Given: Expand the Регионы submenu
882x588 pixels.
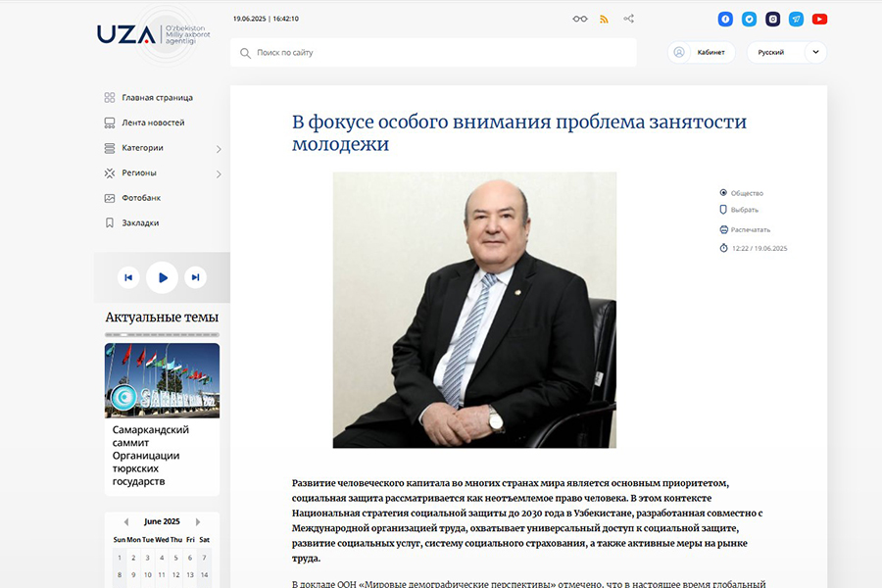Looking at the screenshot, I should point(219,173).
